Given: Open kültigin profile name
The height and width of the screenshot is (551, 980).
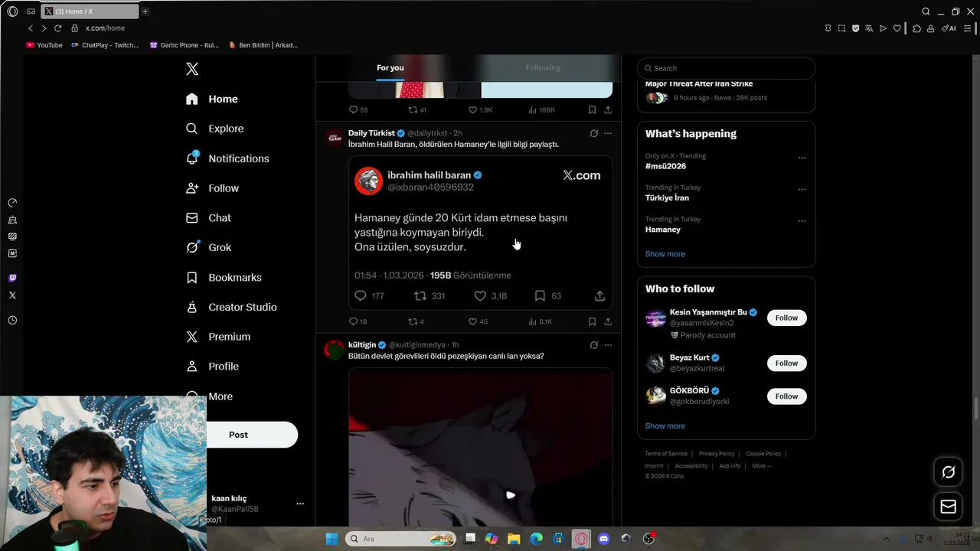Looking at the screenshot, I should click(362, 345).
